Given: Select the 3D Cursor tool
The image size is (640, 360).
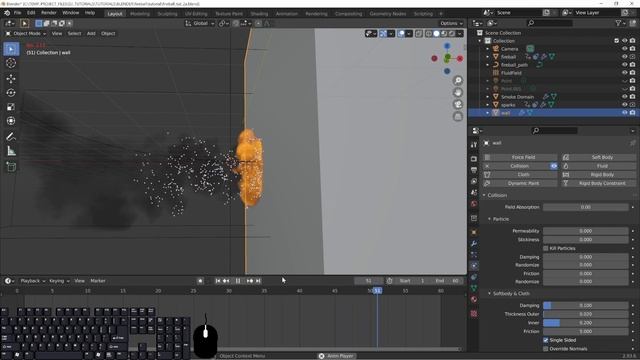Looking at the screenshot, I should (x=11, y=63).
